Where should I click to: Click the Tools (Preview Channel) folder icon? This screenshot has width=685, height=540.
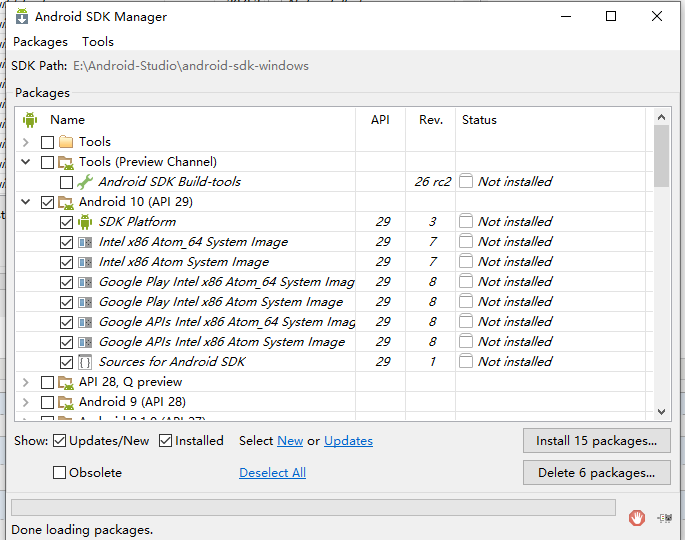point(66,163)
